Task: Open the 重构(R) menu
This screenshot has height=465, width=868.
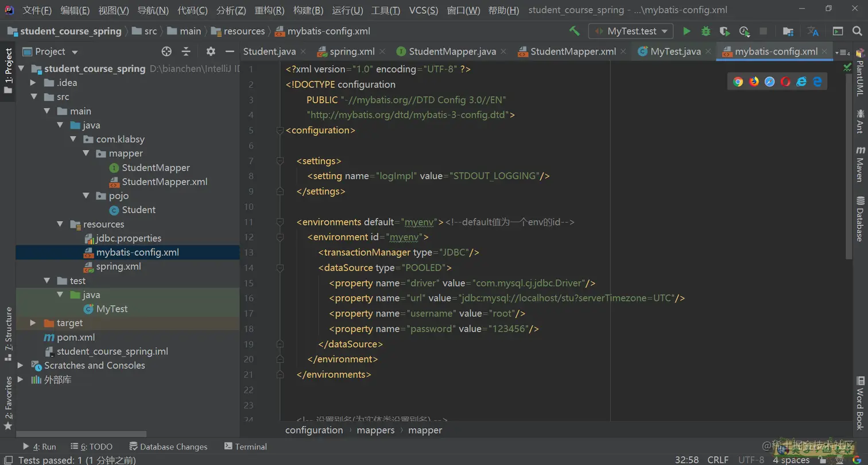Action: 269,10
